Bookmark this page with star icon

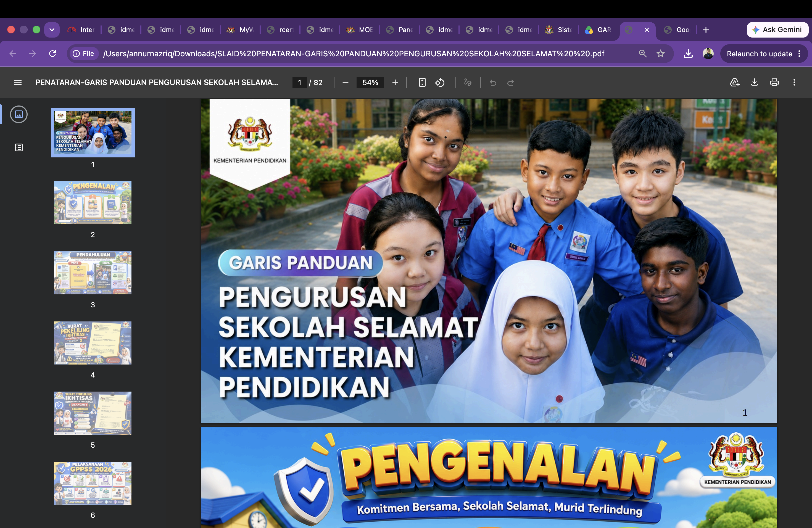point(661,54)
